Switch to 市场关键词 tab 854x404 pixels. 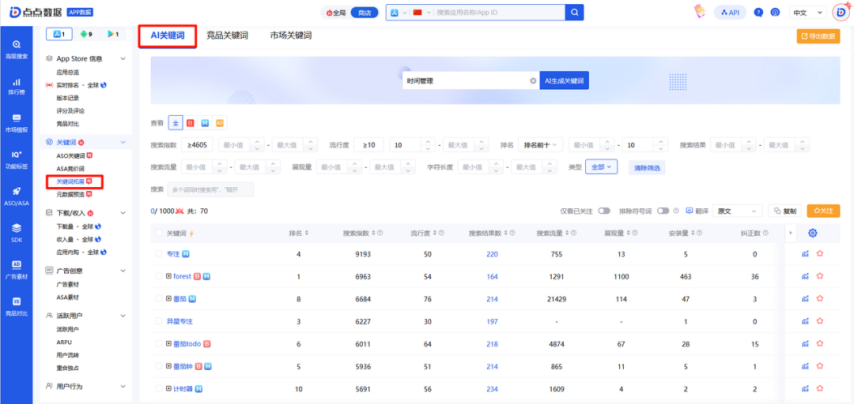click(291, 35)
